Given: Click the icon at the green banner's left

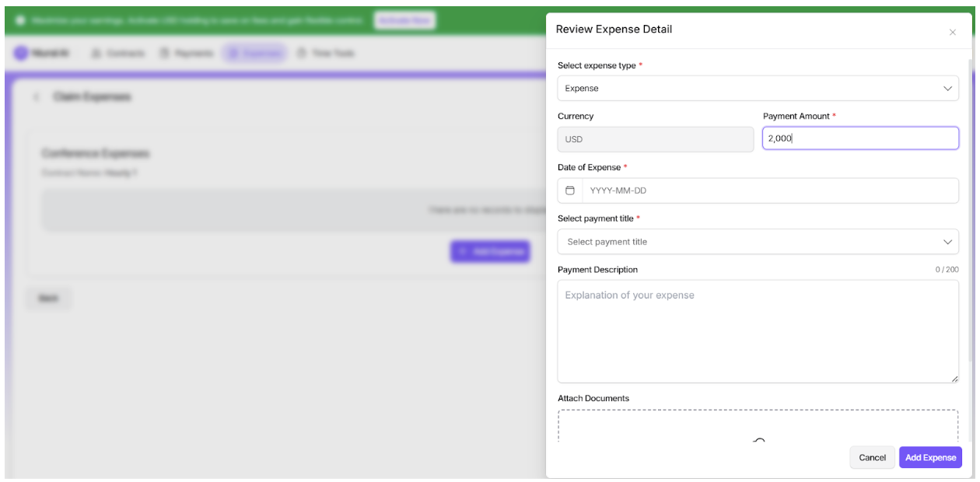Looking at the screenshot, I should pyautogui.click(x=20, y=20).
